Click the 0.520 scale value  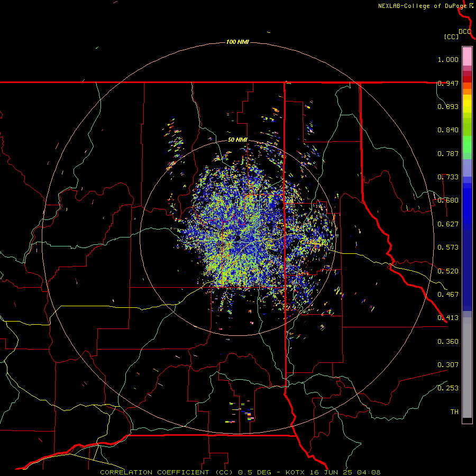448,271
